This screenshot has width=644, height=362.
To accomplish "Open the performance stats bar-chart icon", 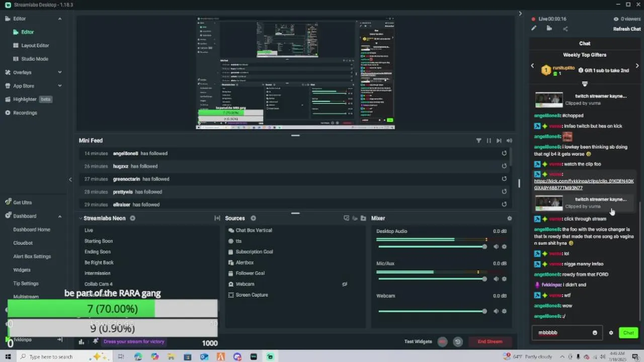I will (x=82, y=342).
